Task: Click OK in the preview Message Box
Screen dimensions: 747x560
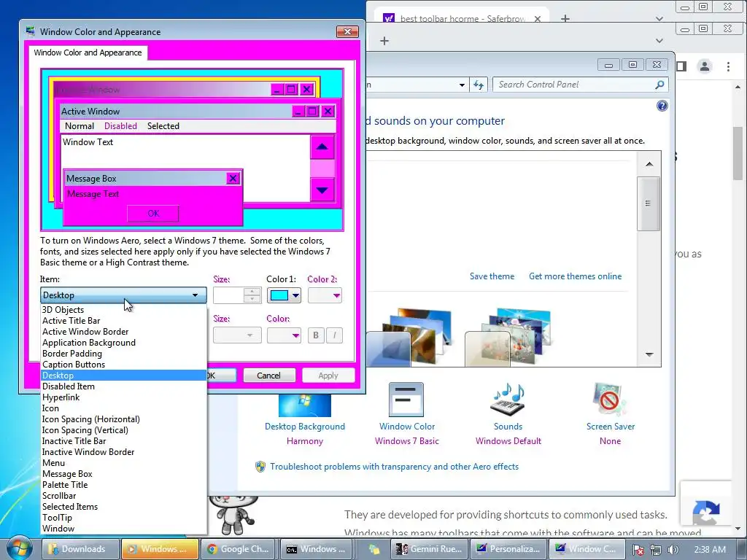Action: 153,214
